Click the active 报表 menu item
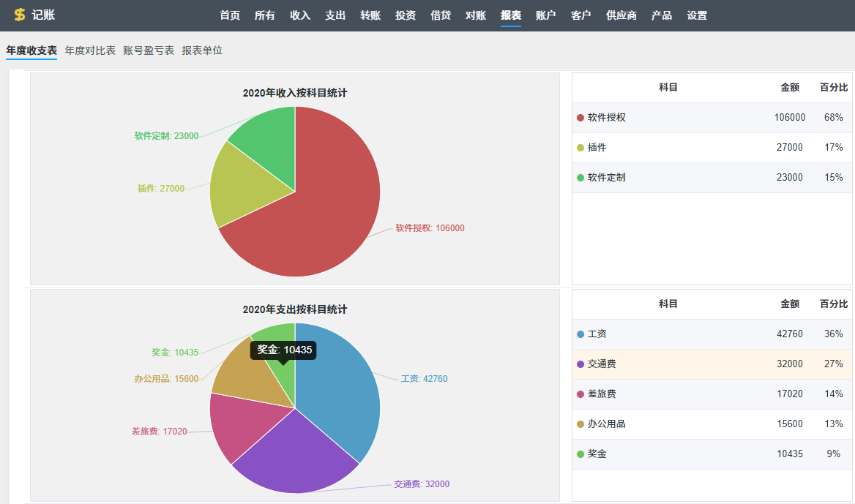Viewport: 855px width, 504px height. (x=511, y=15)
